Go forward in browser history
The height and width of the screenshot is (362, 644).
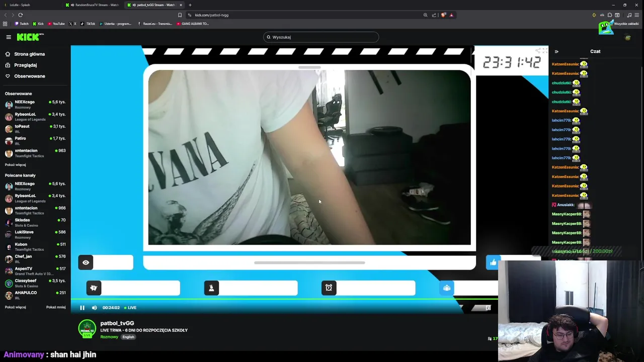tap(13, 15)
